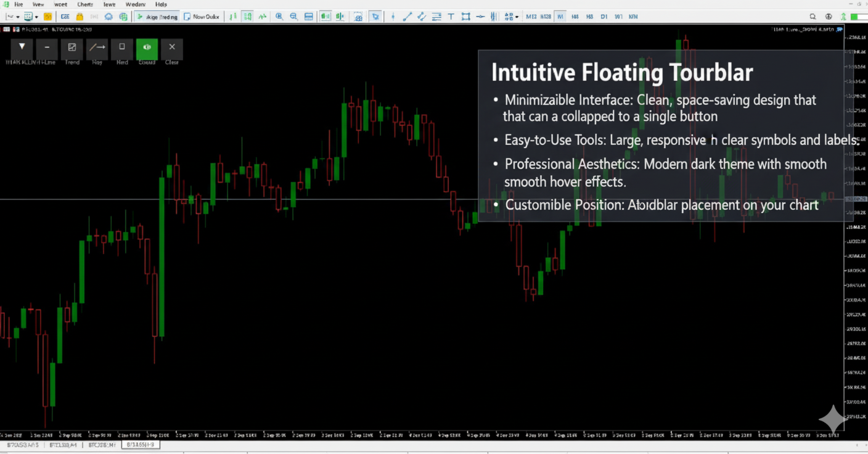
Task: Open the "Wew" menu
Action: pos(38,4)
